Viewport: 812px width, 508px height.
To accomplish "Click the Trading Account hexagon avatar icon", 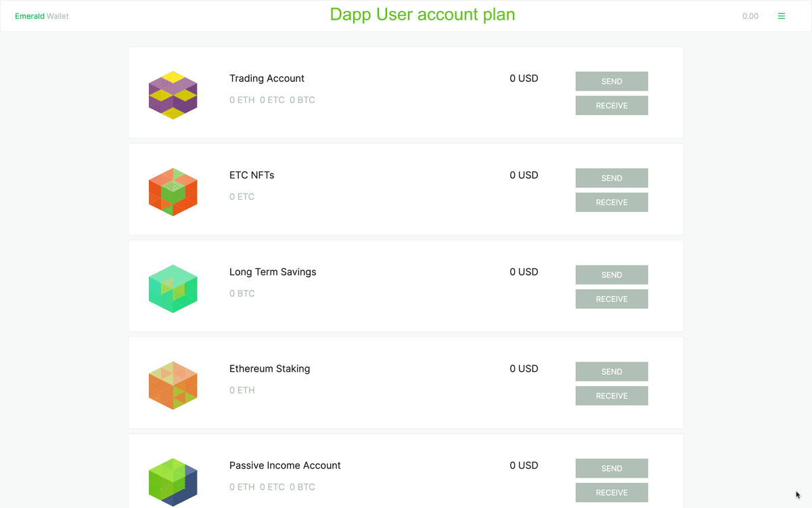I will pyautogui.click(x=173, y=95).
